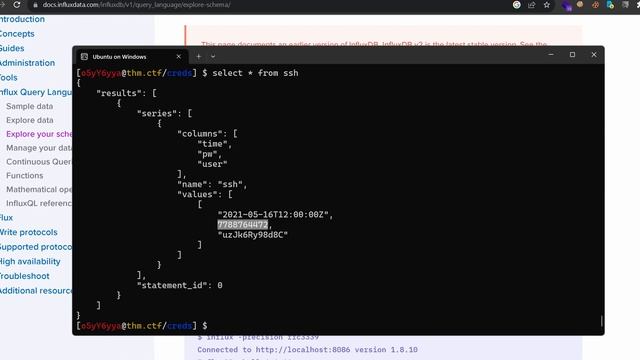The image size is (640, 360).
Task: Click the "time" column name
Action: point(212,144)
